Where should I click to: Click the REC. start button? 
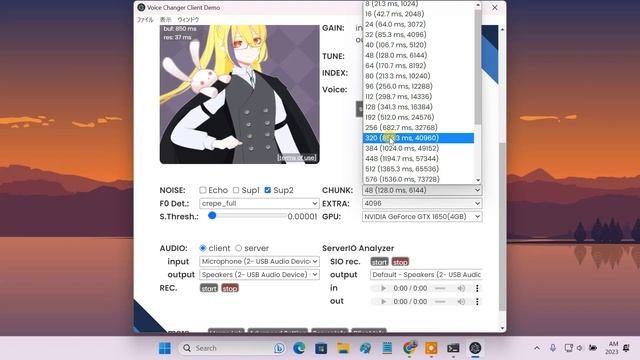[x=209, y=288]
